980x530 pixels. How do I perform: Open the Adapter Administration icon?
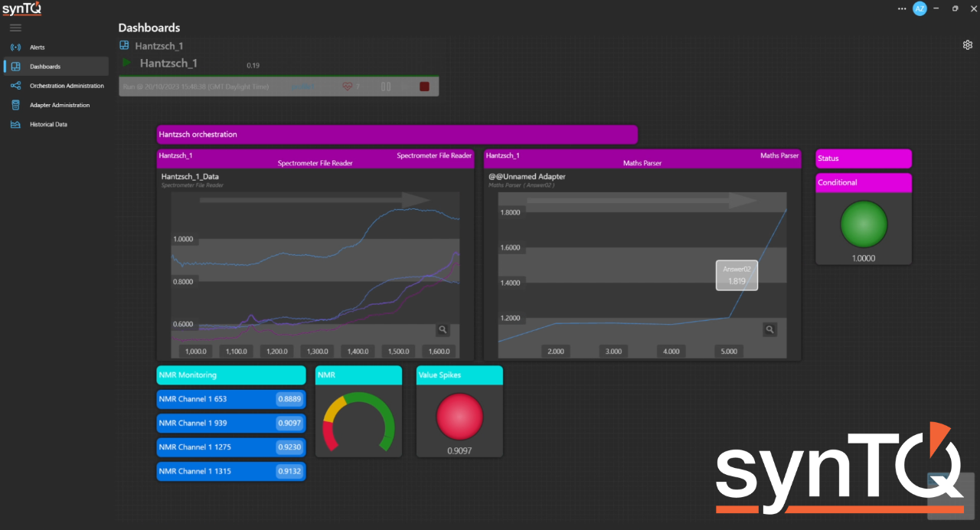(15, 105)
